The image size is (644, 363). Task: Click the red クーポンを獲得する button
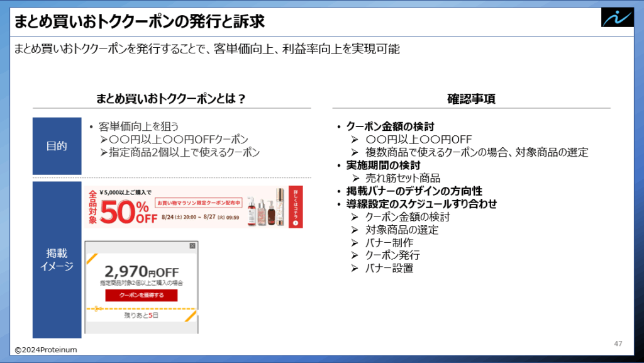pyautogui.click(x=141, y=295)
